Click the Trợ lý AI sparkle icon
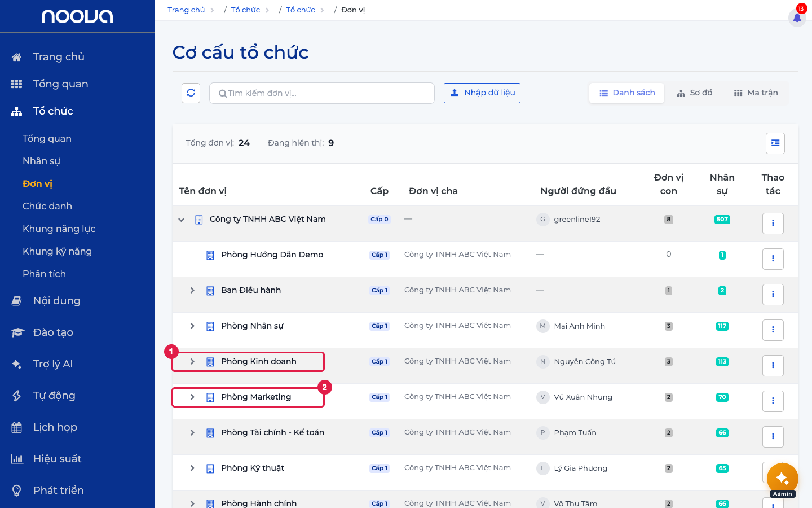 click(17, 364)
